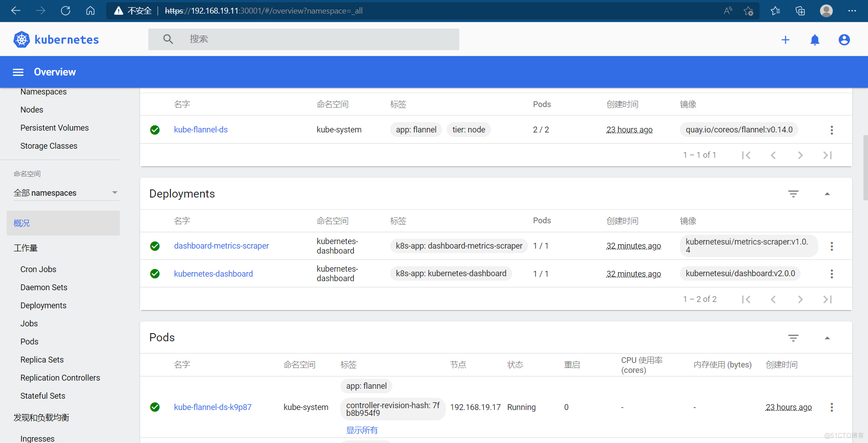Go to next page in Daemon Sets pagination
The width and height of the screenshot is (868, 443).
click(x=800, y=155)
